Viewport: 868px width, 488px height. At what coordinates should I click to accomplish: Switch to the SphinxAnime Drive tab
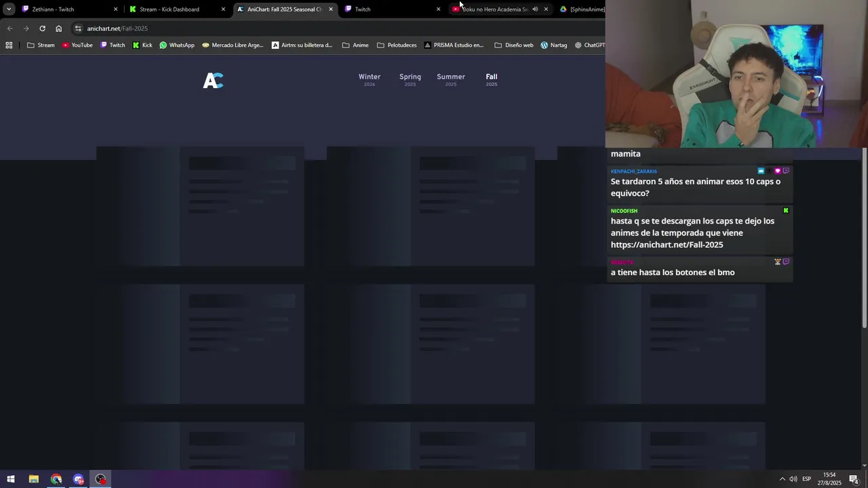[x=582, y=9]
